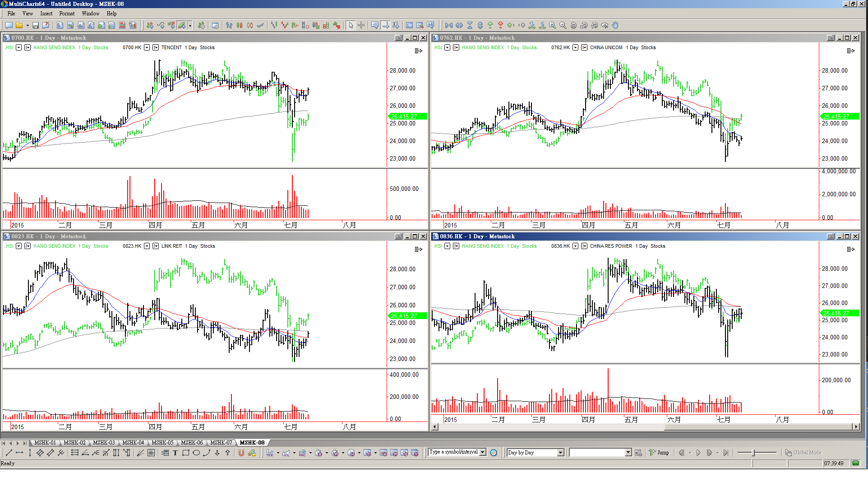The height and width of the screenshot is (477, 868).
Task: Toggle the arrow pointer mode button
Action: [351, 26]
